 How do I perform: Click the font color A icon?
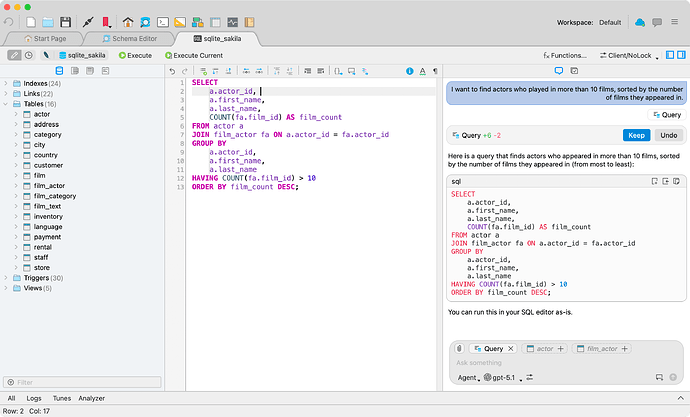coord(422,71)
